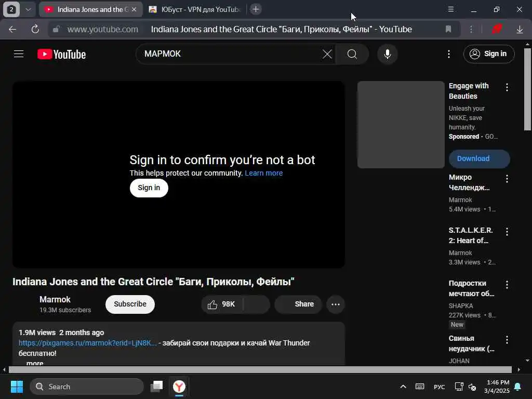Like the video with thumbs-up 98K

(x=222, y=304)
